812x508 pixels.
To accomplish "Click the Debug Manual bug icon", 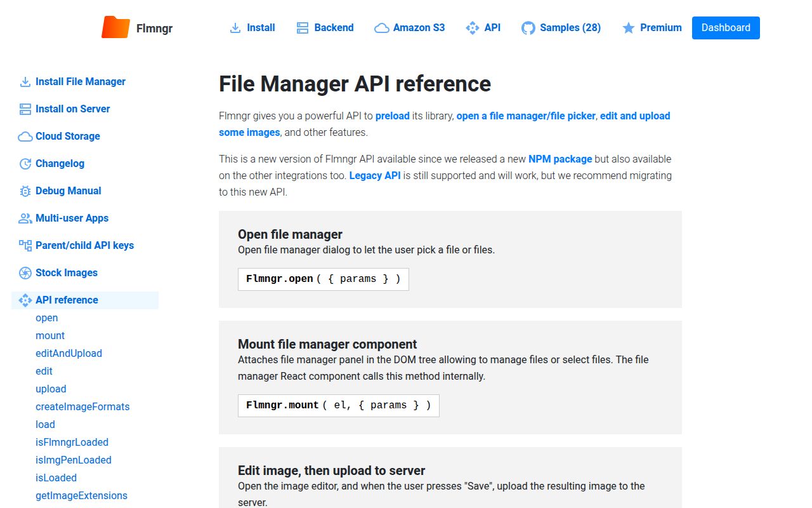I will click(25, 191).
